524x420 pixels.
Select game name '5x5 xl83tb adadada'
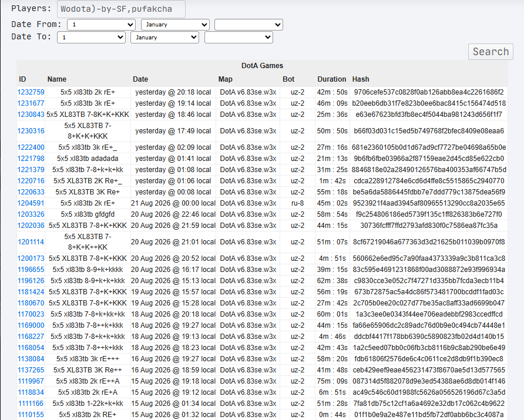pyautogui.click(x=88, y=159)
